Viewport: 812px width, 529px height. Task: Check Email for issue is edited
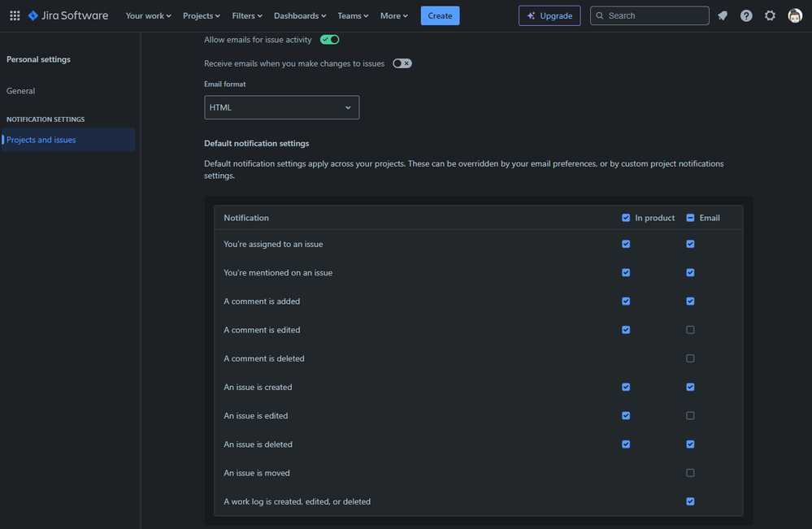(690, 416)
